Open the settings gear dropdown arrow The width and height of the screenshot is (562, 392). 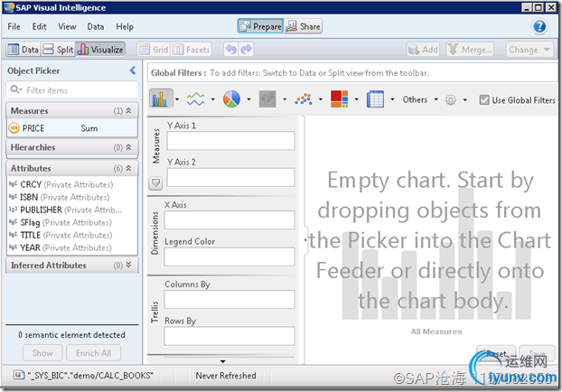pos(464,100)
